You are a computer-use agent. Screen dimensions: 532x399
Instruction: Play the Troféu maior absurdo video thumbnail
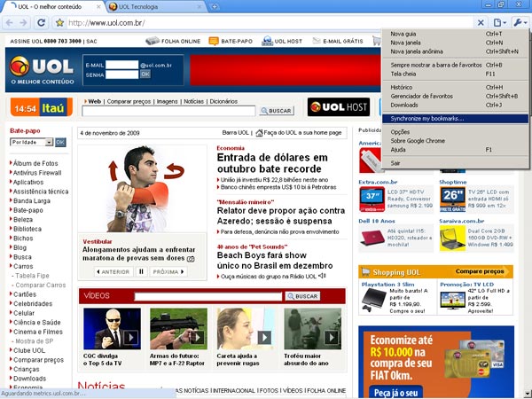point(312,328)
